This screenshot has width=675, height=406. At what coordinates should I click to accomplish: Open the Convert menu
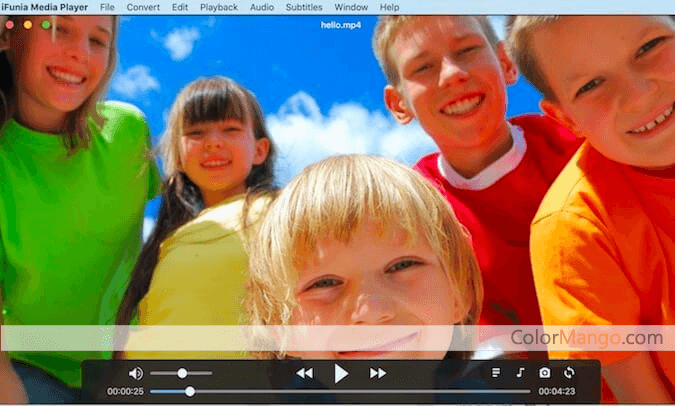tap(143, 7)
